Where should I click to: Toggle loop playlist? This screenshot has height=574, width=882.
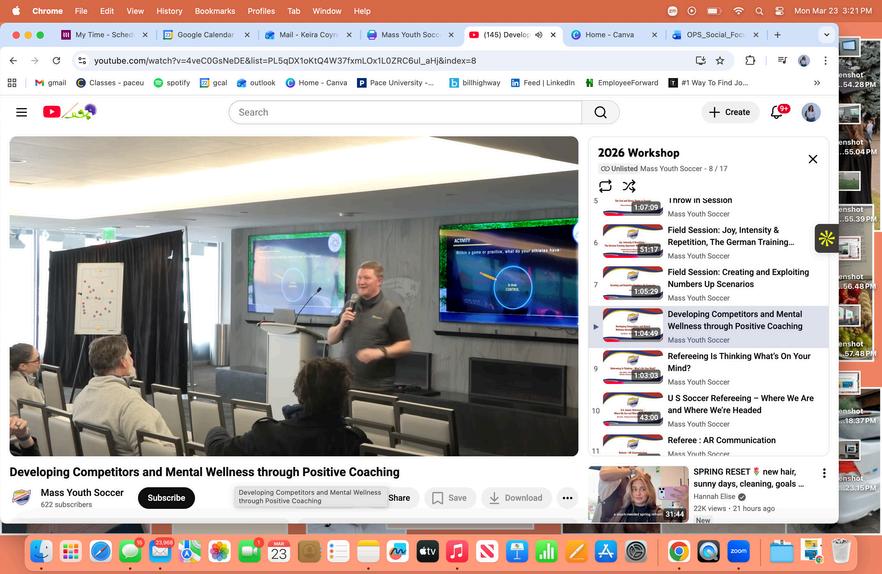coord(605,186)
